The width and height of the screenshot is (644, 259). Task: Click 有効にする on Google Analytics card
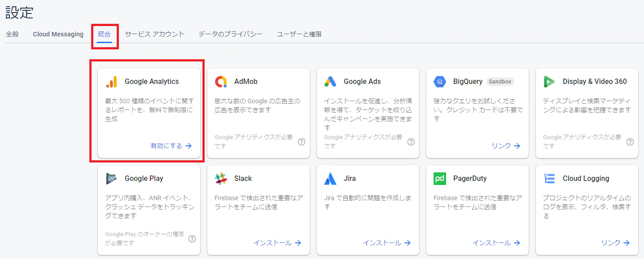tap(171, 146)
